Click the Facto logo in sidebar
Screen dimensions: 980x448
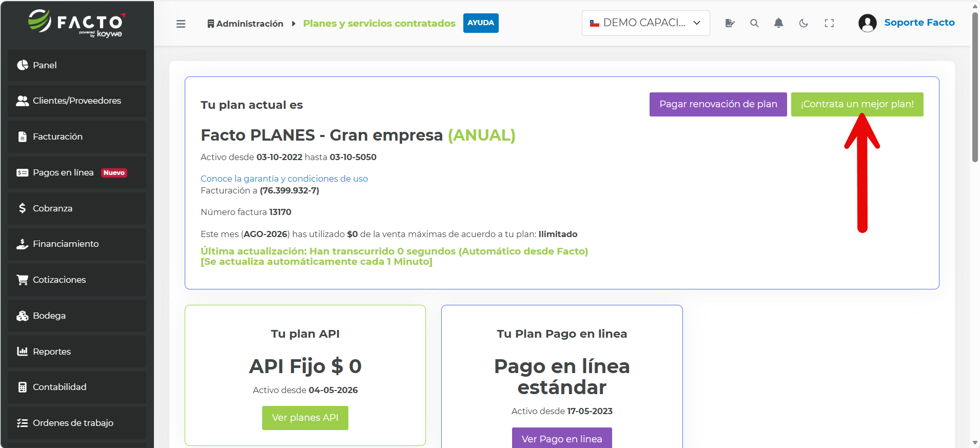point(76,24)
